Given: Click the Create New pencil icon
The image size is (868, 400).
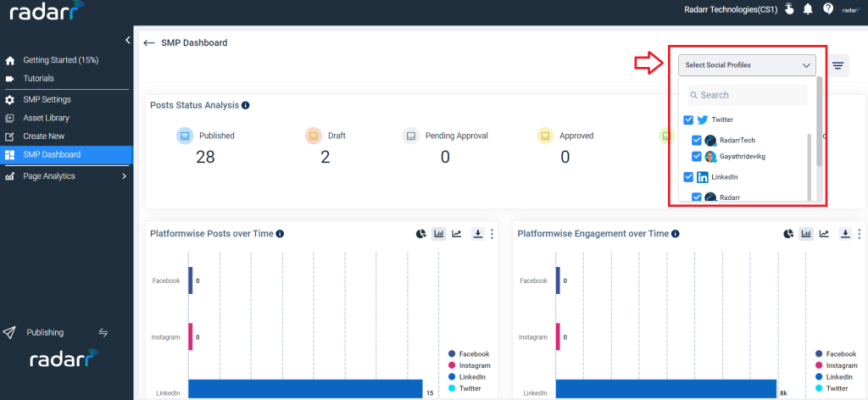Looking at the screenshot, I should pyautogui.click(x=9, y=136).
